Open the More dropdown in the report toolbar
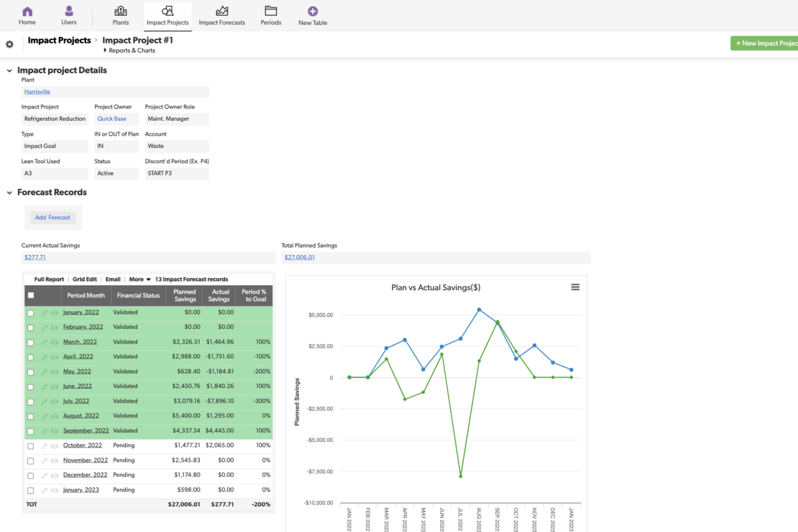This screenshot has height=532, width=798. point(140,279)
